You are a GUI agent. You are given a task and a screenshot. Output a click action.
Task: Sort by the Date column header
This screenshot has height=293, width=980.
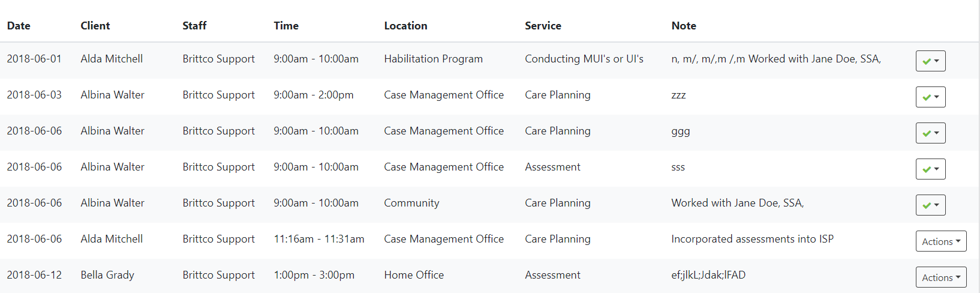[x=19, y=26]
